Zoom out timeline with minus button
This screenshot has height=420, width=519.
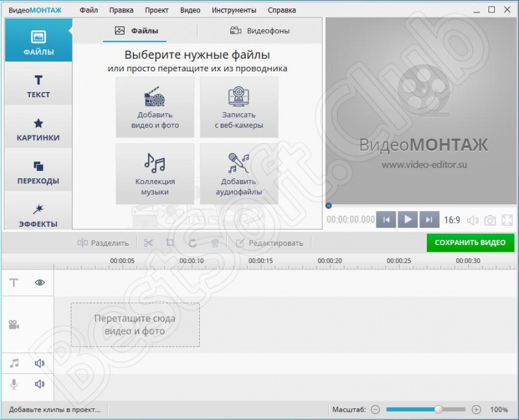pyautogui.click(x=376, y=410)
